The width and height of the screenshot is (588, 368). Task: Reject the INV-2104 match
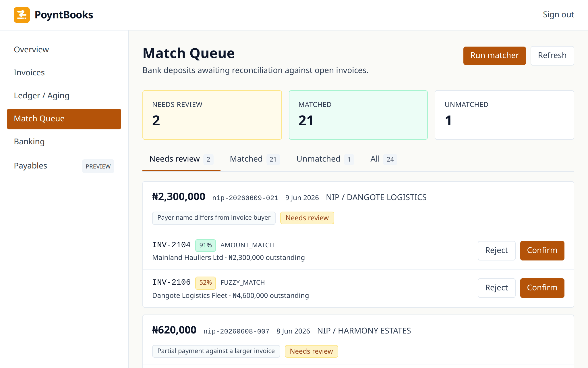[x=496, y=251]
